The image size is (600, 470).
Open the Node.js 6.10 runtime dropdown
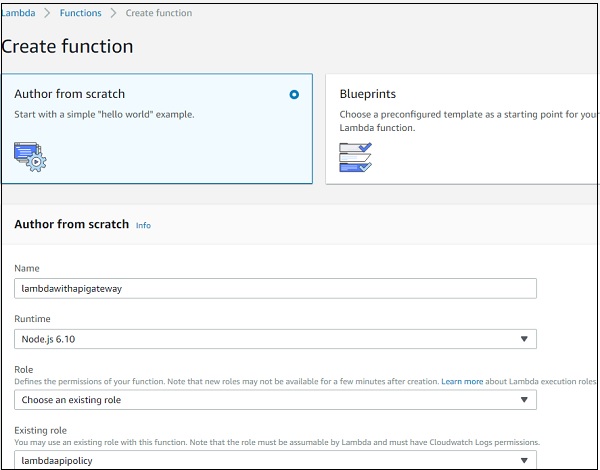pyautogui.click(x=276, y=339)
